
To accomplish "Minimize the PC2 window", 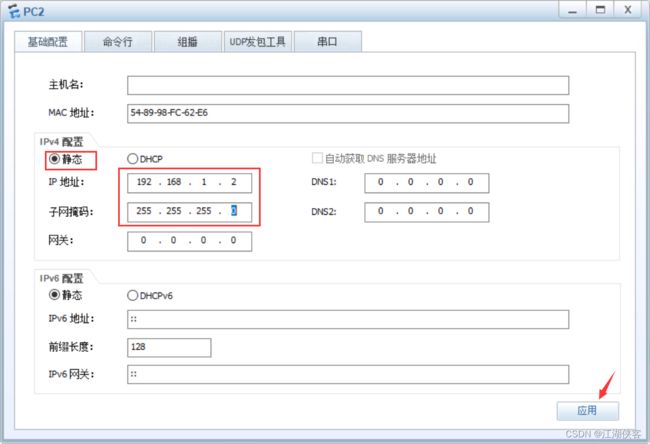I will 572,10.
